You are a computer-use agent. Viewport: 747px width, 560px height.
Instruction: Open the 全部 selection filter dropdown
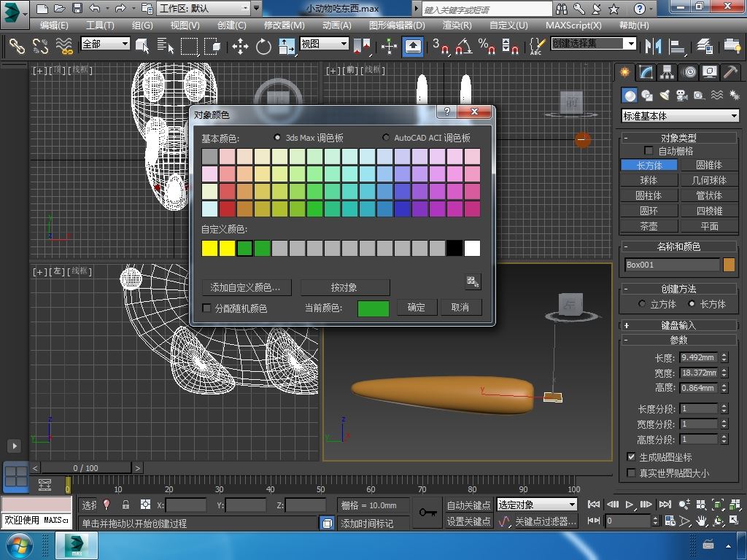pyautogui.click(x=105, y=44)
